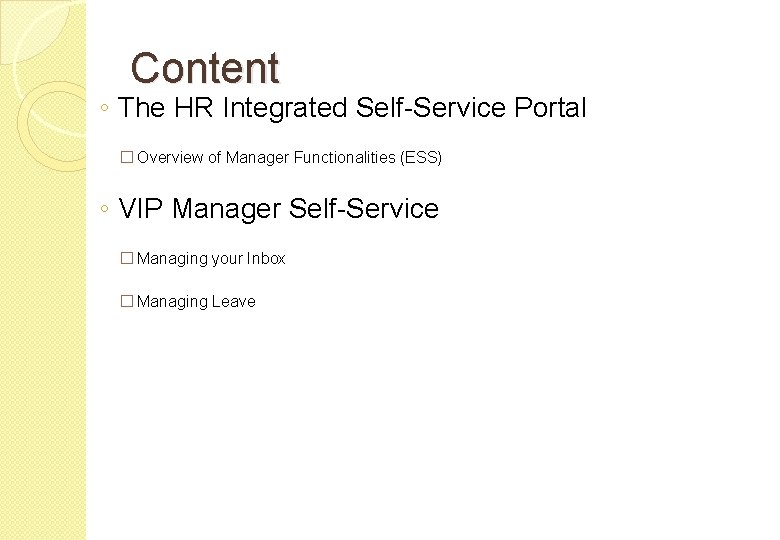
Task: Click the "Manager Self-Service" heading text
Action: click(x=305, y=208)
